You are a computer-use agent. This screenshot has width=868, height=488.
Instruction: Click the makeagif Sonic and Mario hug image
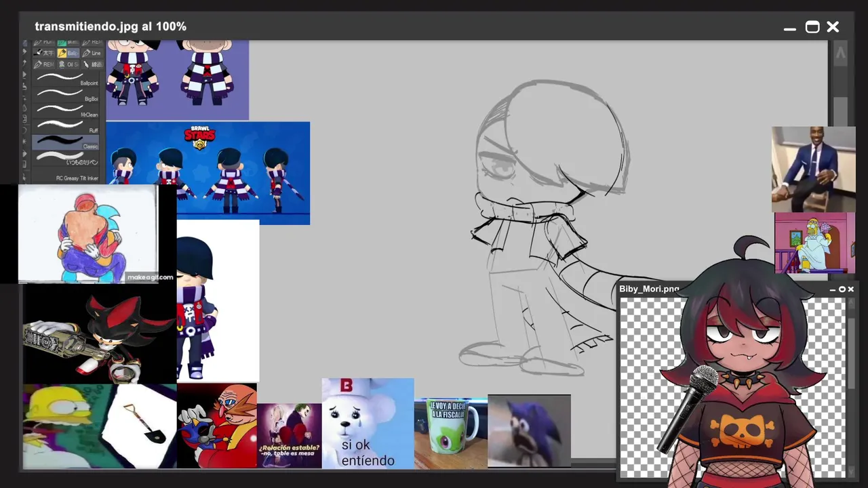click(x=88, y=234)
